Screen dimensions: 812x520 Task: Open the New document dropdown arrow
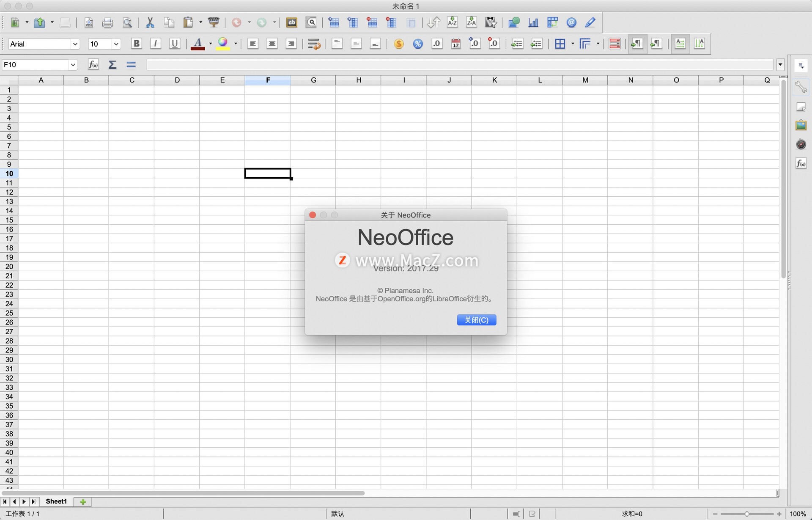click(x=27, y=22)
